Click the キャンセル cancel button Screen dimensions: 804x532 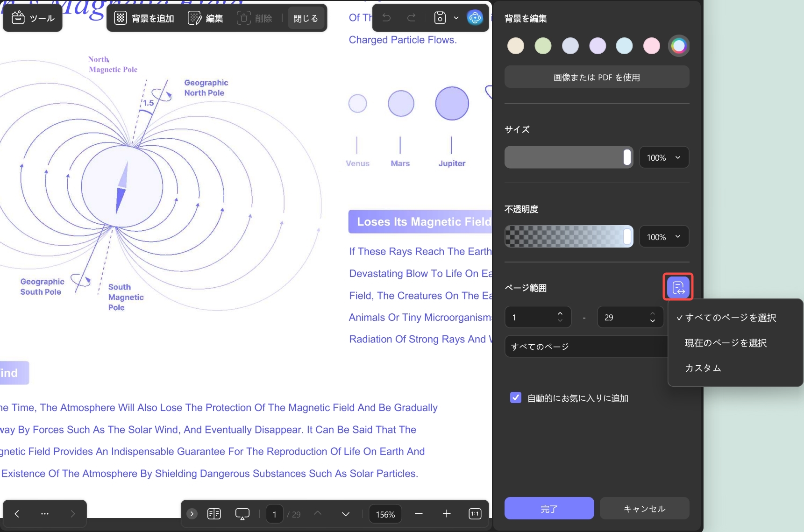(644, 509)
